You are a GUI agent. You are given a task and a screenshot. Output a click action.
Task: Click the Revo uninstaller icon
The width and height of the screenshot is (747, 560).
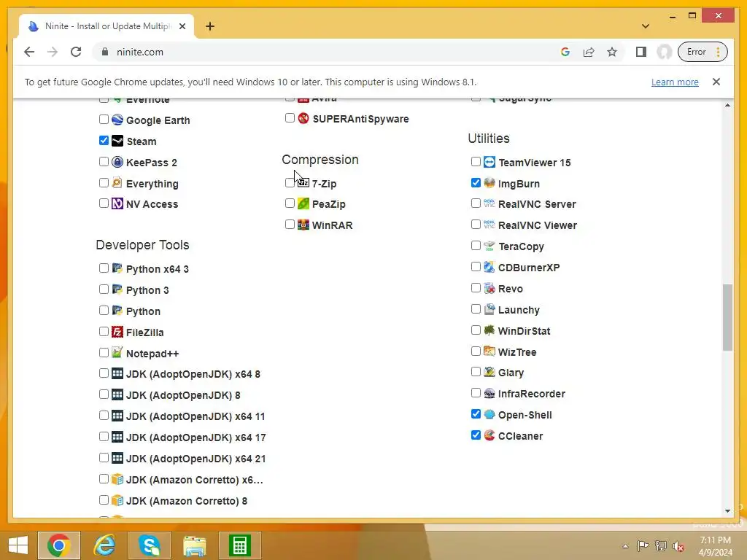(x=489, y=288)
